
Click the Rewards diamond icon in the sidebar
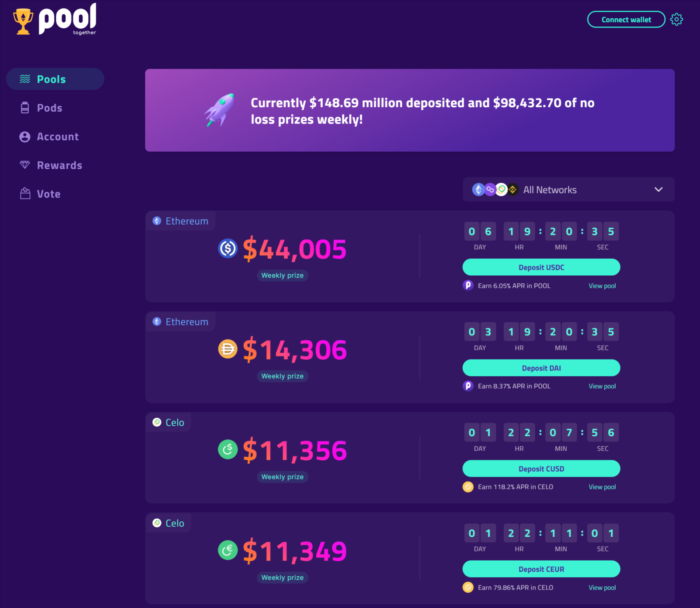pos(25,165)
